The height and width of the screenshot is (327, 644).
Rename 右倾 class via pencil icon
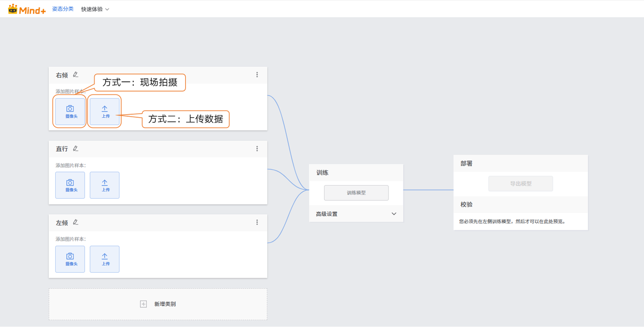(x=75, y=75)
